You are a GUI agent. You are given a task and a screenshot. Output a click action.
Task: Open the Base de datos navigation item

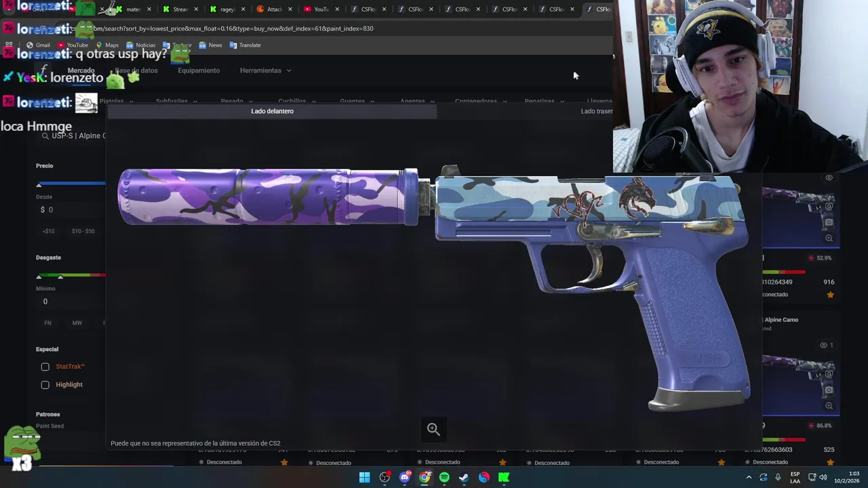tap(136, 70)
